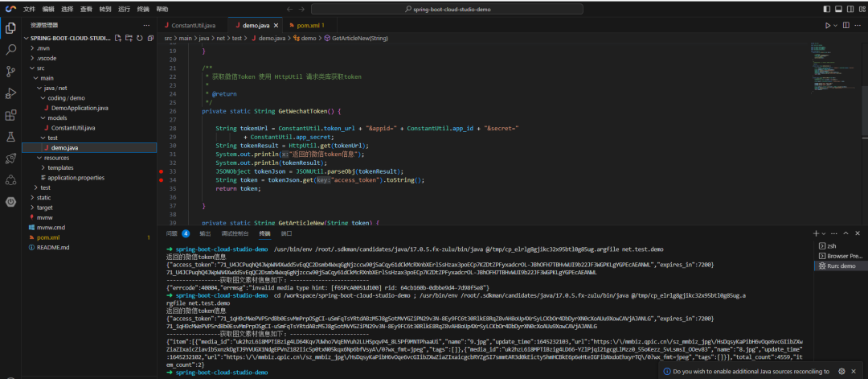Create a new file in explorer
868x379 pixels.
click(118, 39)
